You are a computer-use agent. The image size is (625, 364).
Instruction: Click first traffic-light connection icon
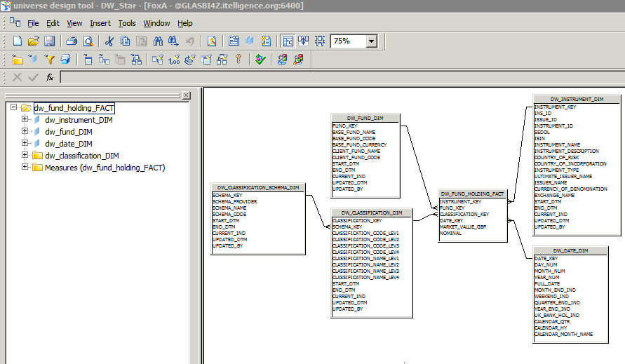tap(282, 60)
